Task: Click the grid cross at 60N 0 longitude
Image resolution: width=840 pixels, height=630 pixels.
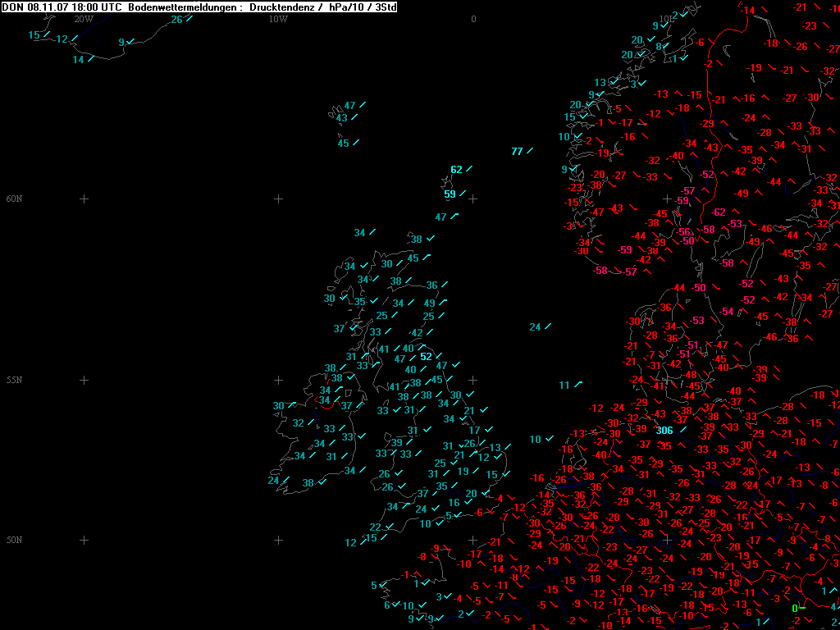Action: click(x=472, y=199)
